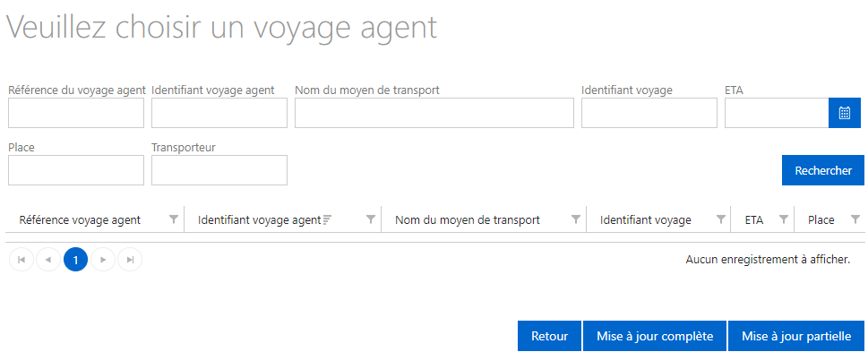Screen dimensions: 868x352
Task: Sort by Identifiant voyage agent header
Action: coord(259,219)
